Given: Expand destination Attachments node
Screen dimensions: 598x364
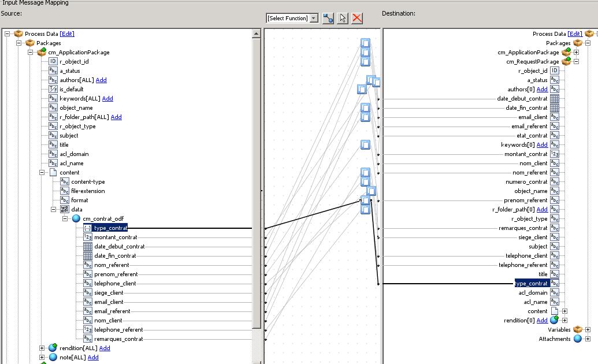Looking at the screenshot, I should 588,339.
